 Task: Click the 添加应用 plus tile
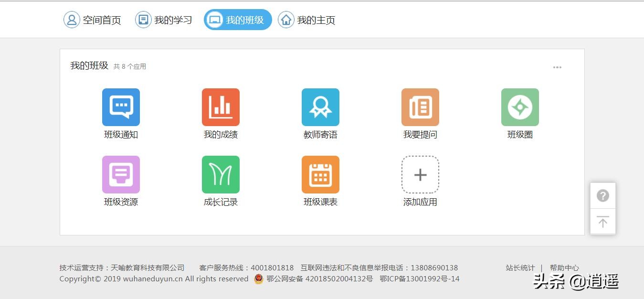pos(420,174)
